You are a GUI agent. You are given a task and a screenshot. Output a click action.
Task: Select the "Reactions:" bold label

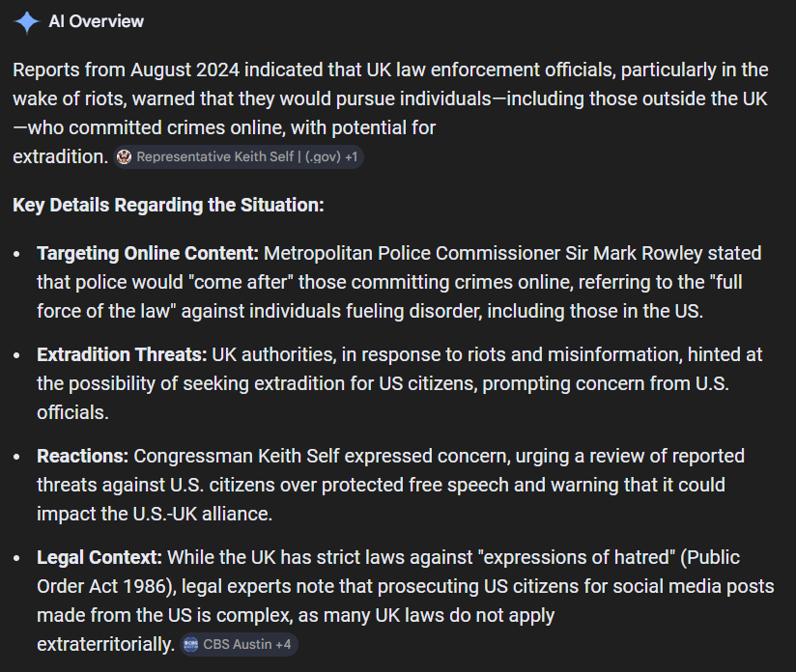(x=83, y=456)
